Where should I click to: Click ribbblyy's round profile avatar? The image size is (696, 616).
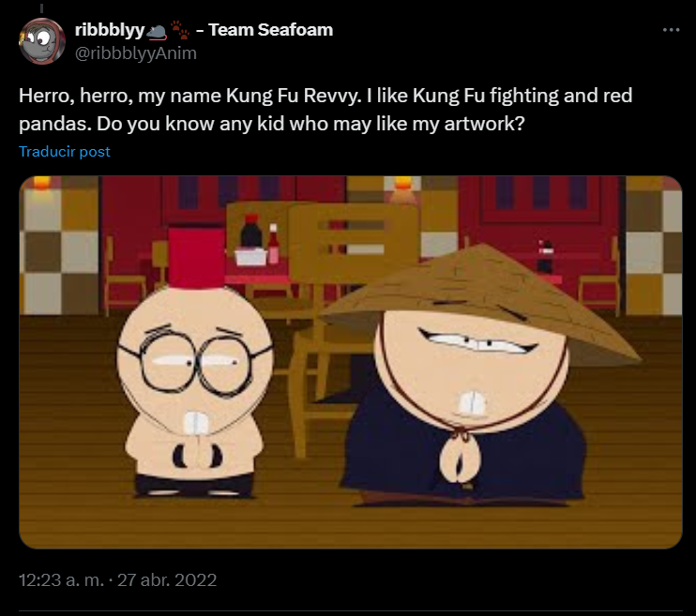coord(41,41)
